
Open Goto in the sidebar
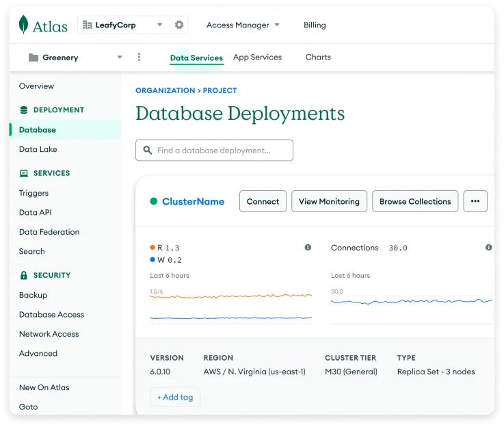click(28, 406)
